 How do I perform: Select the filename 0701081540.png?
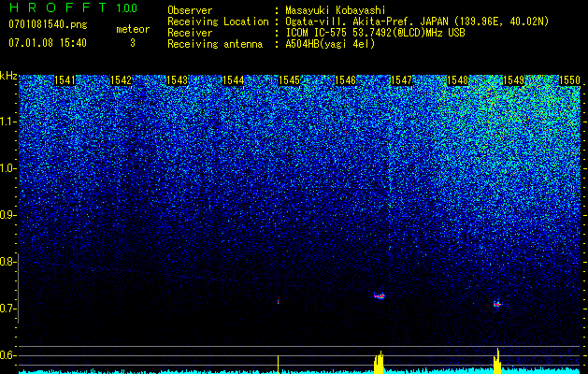click(48, 24)
